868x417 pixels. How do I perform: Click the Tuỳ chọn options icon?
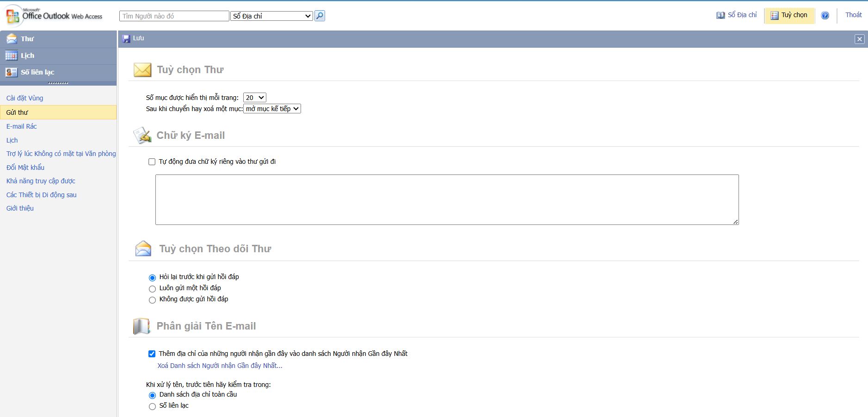coord(774,15)
